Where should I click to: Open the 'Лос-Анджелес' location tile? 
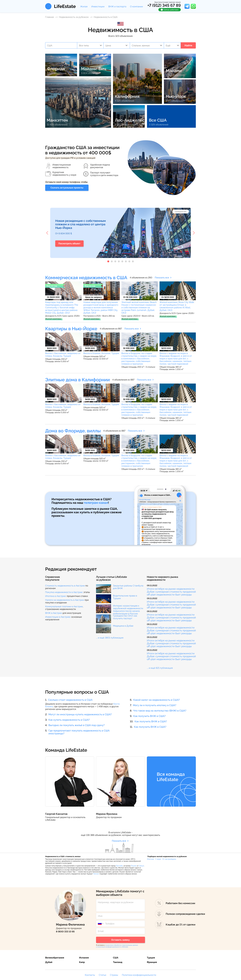[129, 116]
